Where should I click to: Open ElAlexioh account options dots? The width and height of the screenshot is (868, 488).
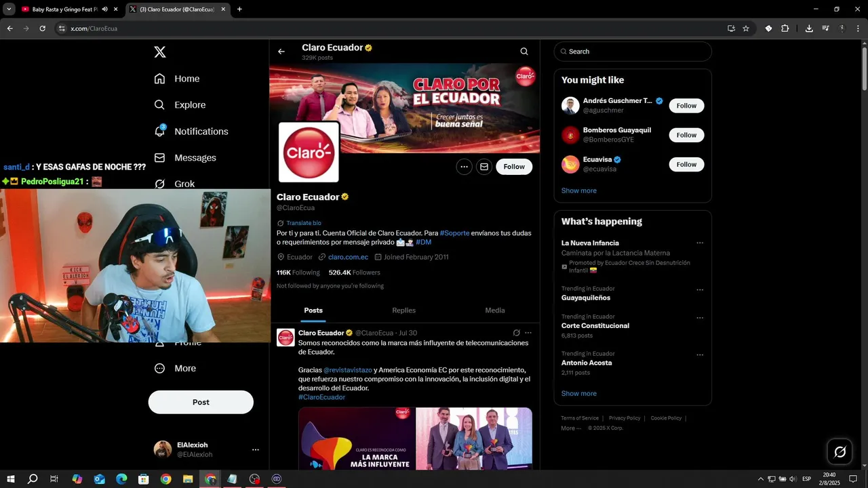pyautogui.click(x=256, y=449)
